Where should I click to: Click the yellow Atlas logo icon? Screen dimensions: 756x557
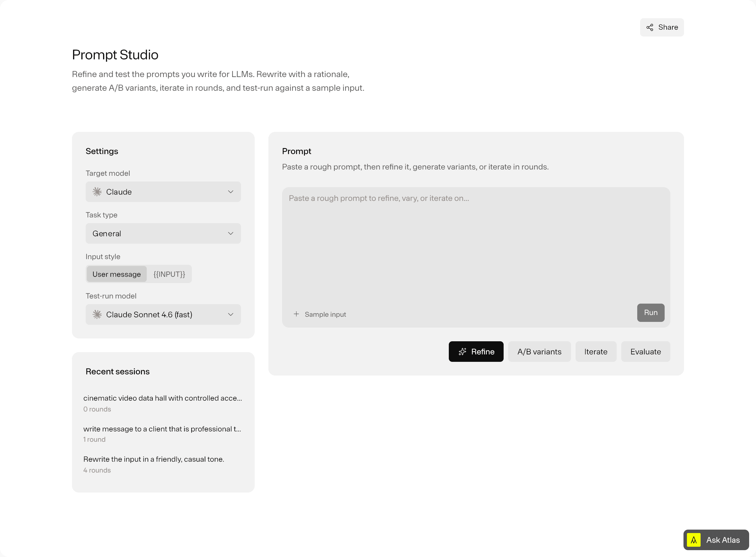pos(693,540)
